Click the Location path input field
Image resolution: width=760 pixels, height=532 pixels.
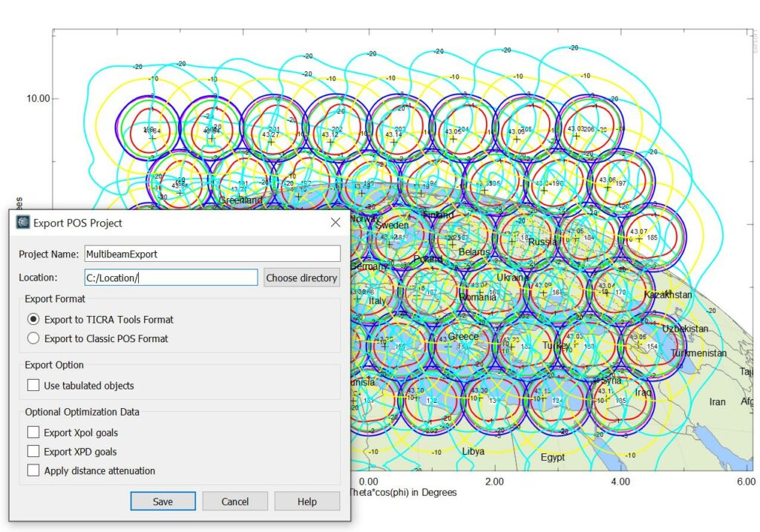click(171, 278)
